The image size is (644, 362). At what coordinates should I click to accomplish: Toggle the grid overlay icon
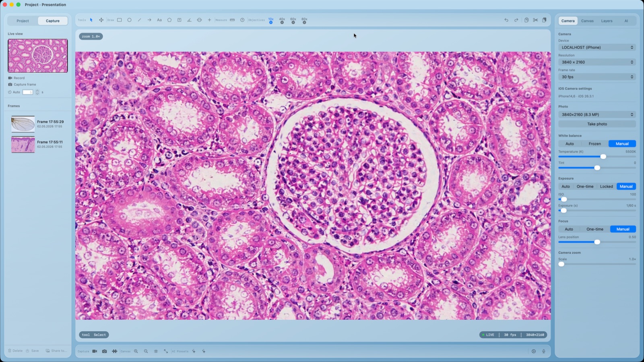(156, 351)
